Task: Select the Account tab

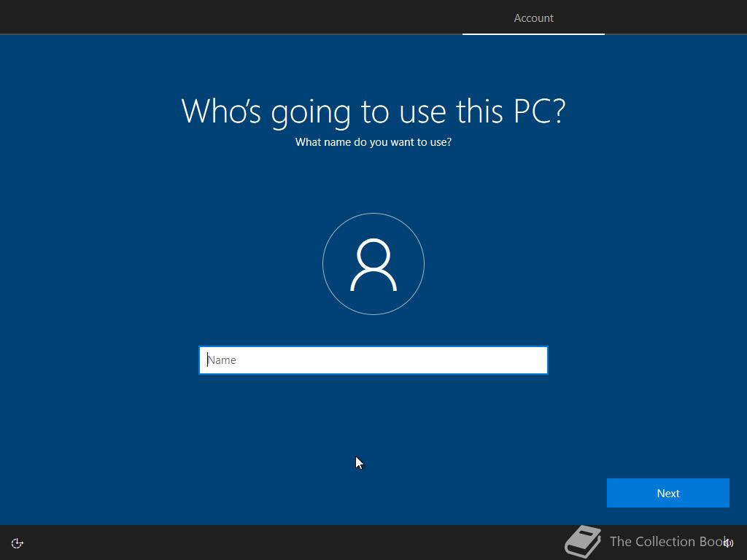Action: pos(533,18)
